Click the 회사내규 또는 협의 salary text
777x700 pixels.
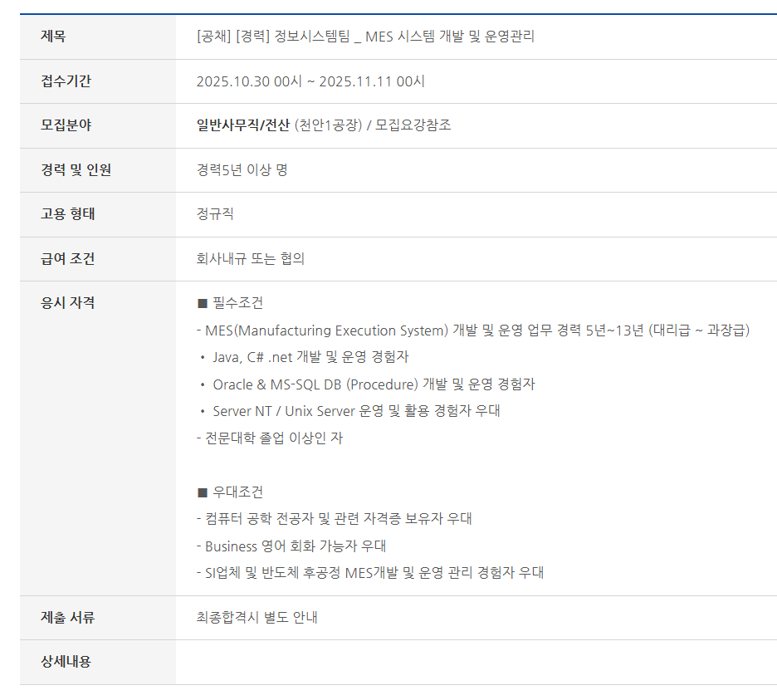[250, 258]
